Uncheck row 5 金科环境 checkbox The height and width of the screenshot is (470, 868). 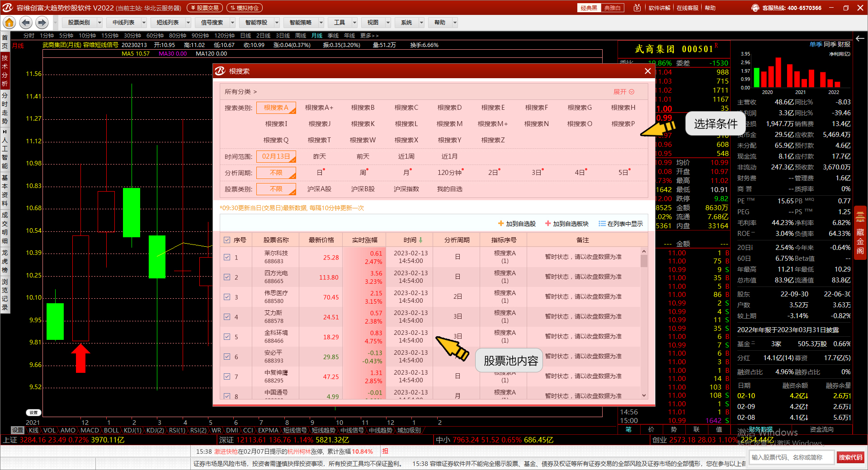227,337
